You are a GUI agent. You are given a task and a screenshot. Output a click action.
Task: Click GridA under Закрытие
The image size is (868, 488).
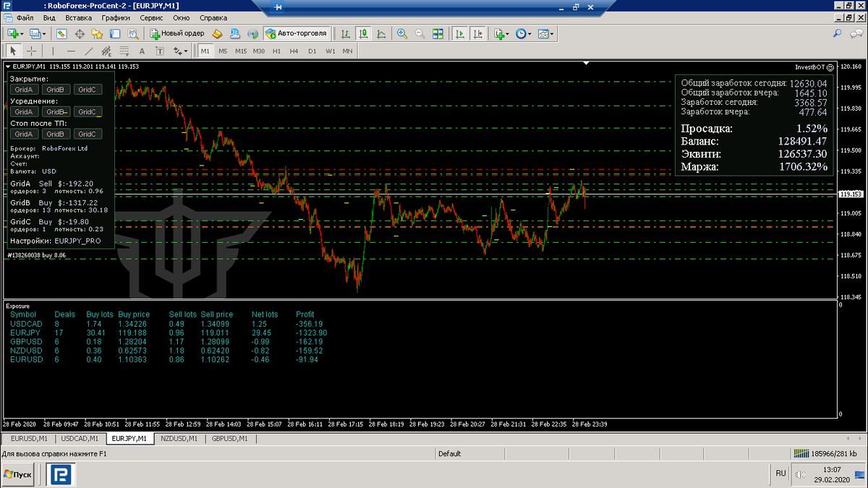pyautogui.click(x=24, y=90)
